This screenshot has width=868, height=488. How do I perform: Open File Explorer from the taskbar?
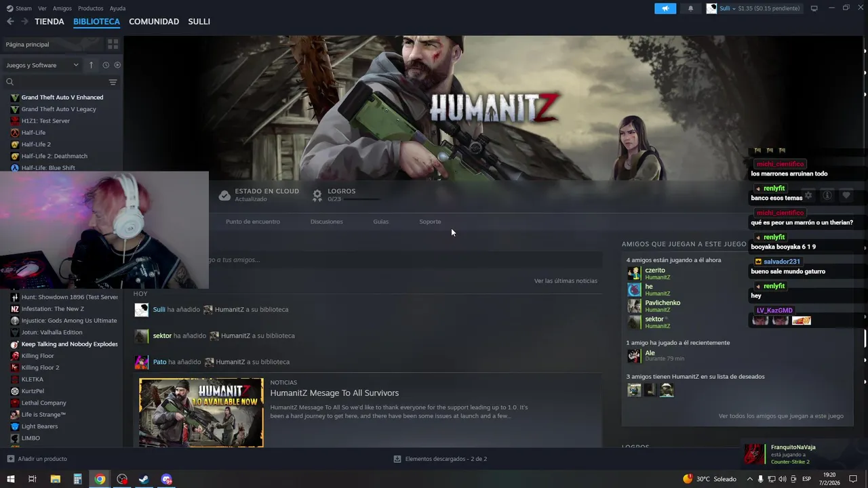click(x=55, y=479)
